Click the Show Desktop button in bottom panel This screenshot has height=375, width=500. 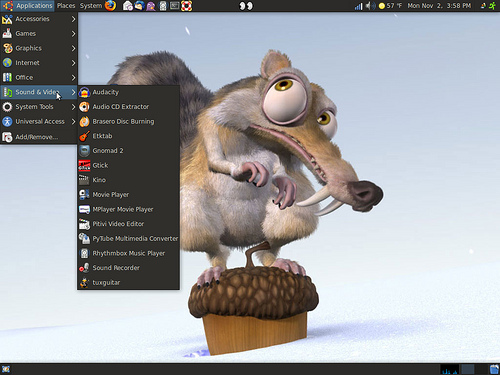click(6, 369)
